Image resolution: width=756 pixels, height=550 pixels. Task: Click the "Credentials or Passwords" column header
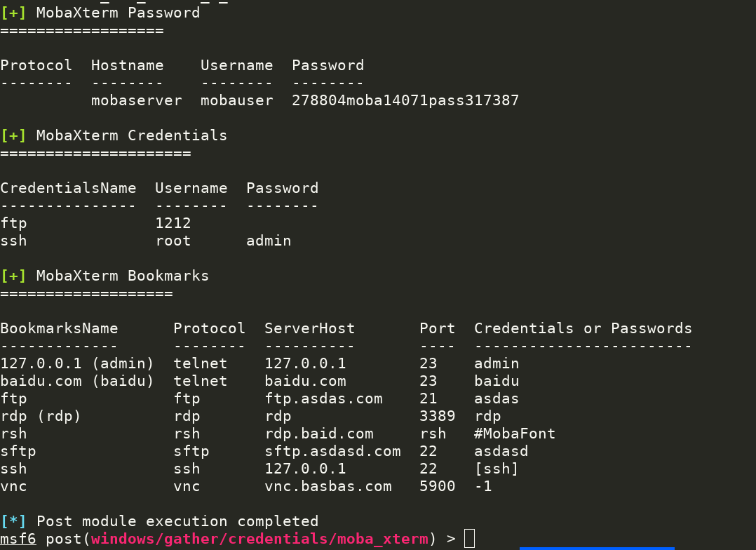[583, 328]
